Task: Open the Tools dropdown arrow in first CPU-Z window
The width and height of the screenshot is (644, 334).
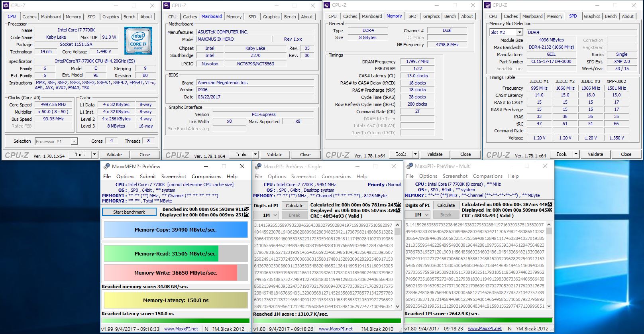Action: 94,154
